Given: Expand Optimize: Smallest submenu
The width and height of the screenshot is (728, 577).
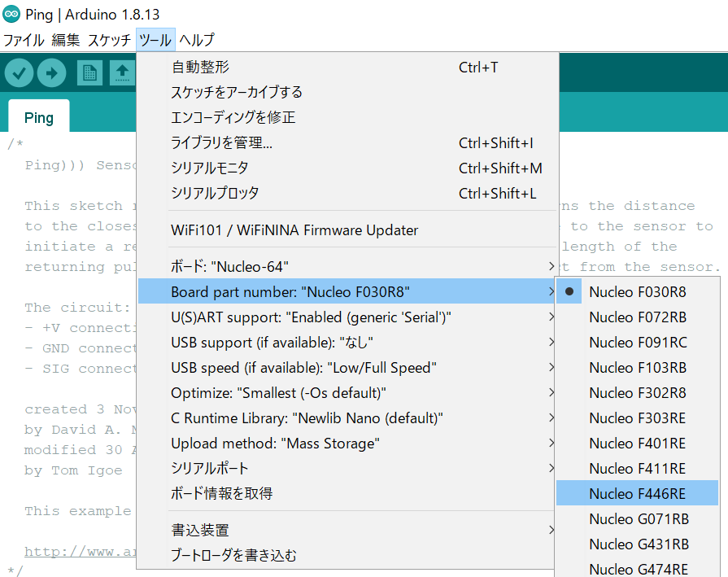Looking at the screenshot, I should tap(347, 392).
